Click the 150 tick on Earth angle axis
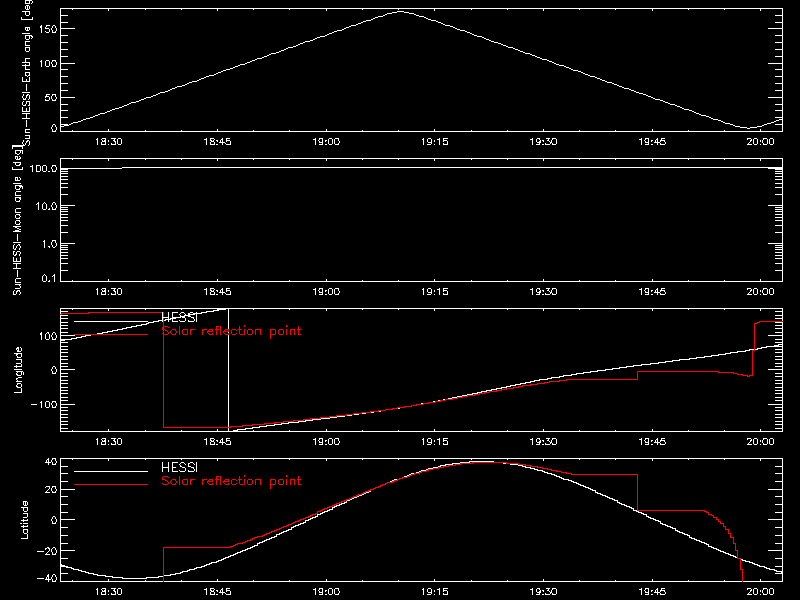 [48, 29]
